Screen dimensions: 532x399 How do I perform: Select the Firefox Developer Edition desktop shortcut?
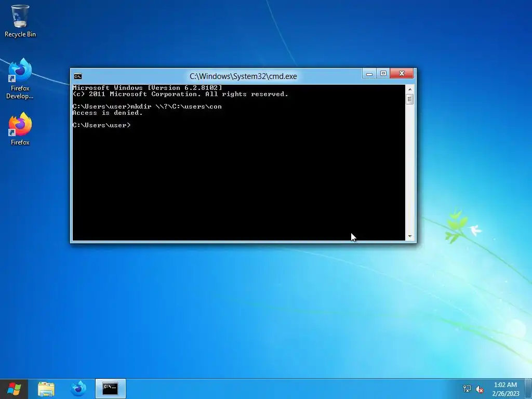[x=20, y=78]
